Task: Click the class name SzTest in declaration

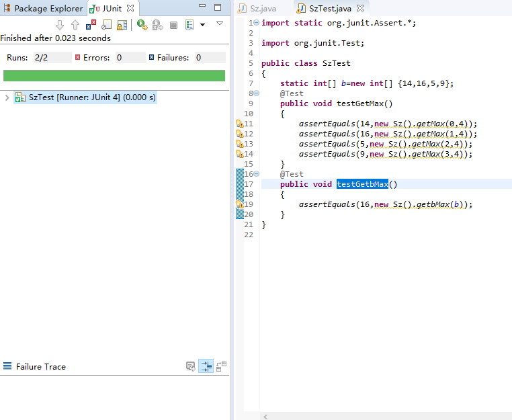Action: [337, 63]
